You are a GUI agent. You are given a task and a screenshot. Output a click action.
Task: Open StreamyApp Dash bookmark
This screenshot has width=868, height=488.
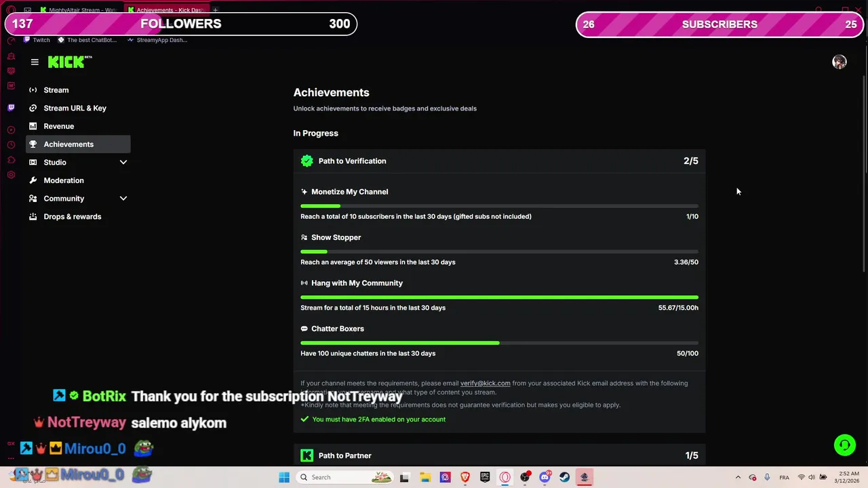click(x=157, y=40)
